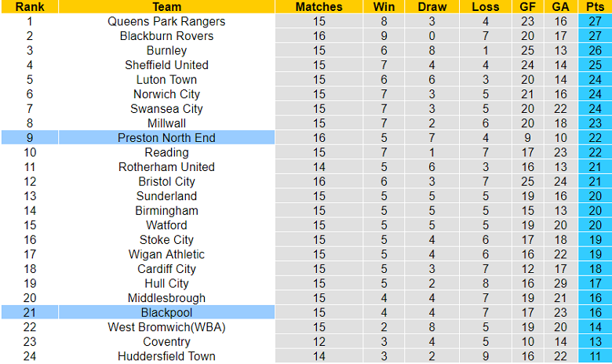Viewport: 612px width, 364px height.
Task: Click the Draw column header
Action: [432, 7]
